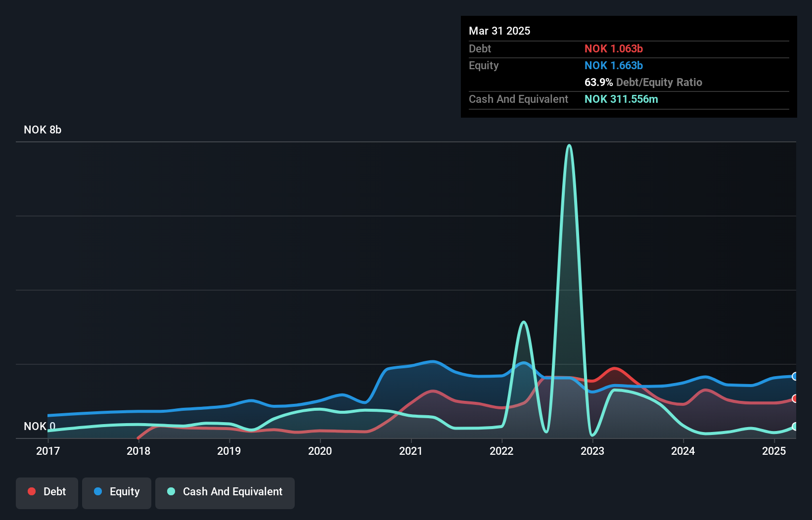The height and width of the screenshot is (520, 812).
Task: Click the 2022 x-axis label
Action: (501, 451)
